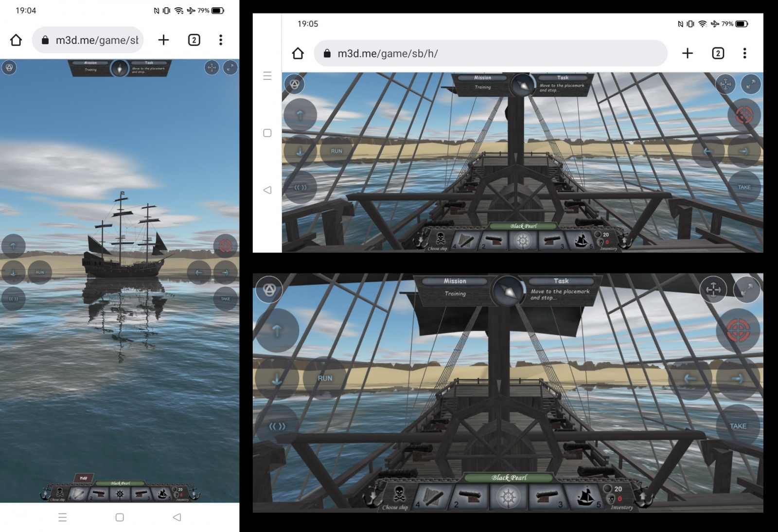Tap the red target fire button in lower fullscreen game

tap(738, 331)
